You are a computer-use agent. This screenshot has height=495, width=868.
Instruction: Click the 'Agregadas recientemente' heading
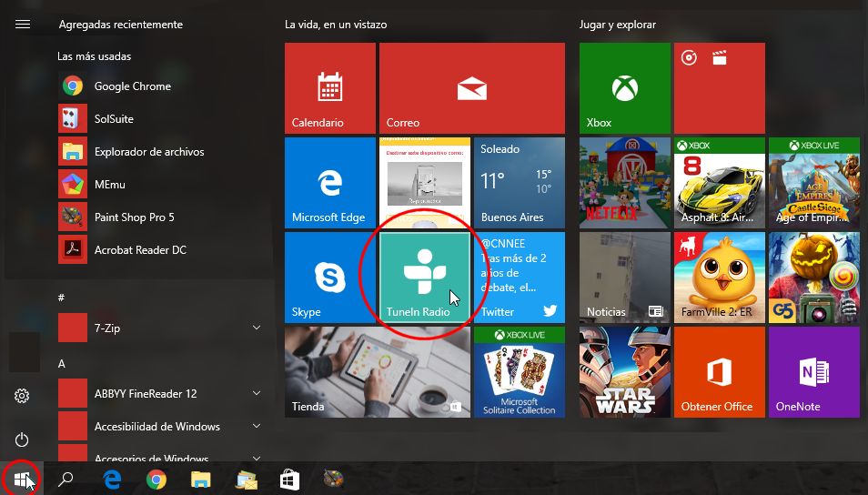[121, 25]
